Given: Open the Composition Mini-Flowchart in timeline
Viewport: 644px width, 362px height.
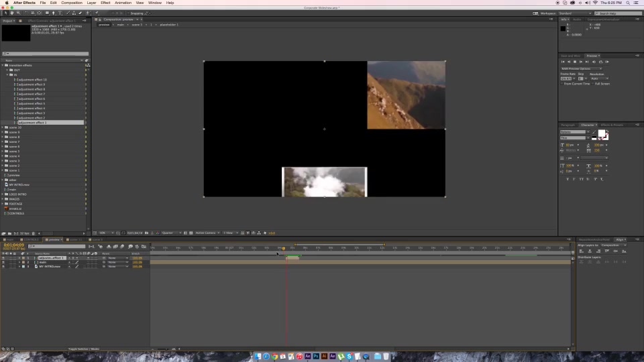Looking at the screenshot, I should click(91, 246).
